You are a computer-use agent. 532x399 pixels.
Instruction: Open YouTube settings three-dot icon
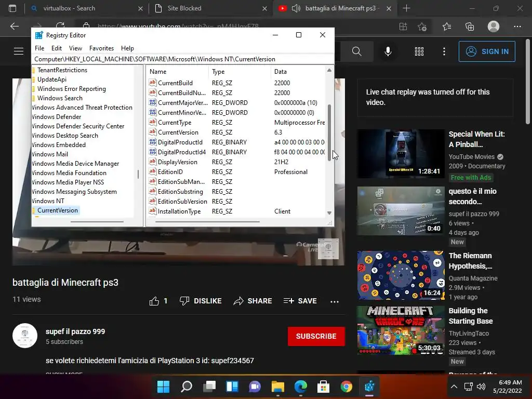(x=444, y=51)
